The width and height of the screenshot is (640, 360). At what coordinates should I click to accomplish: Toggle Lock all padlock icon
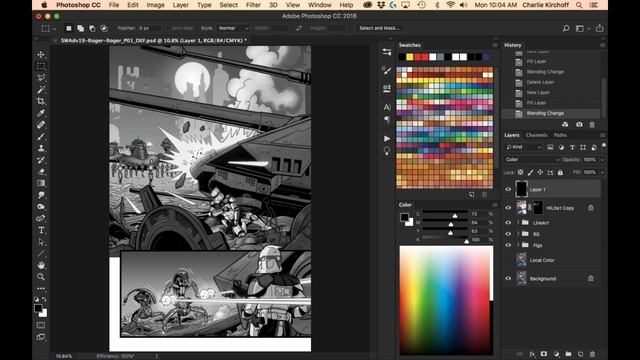560,172
